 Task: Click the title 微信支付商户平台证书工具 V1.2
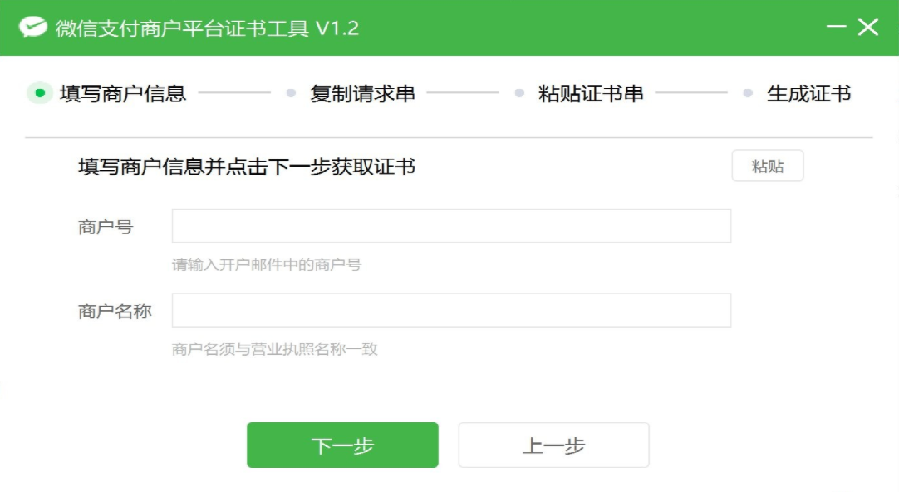(x=207, y=28)
